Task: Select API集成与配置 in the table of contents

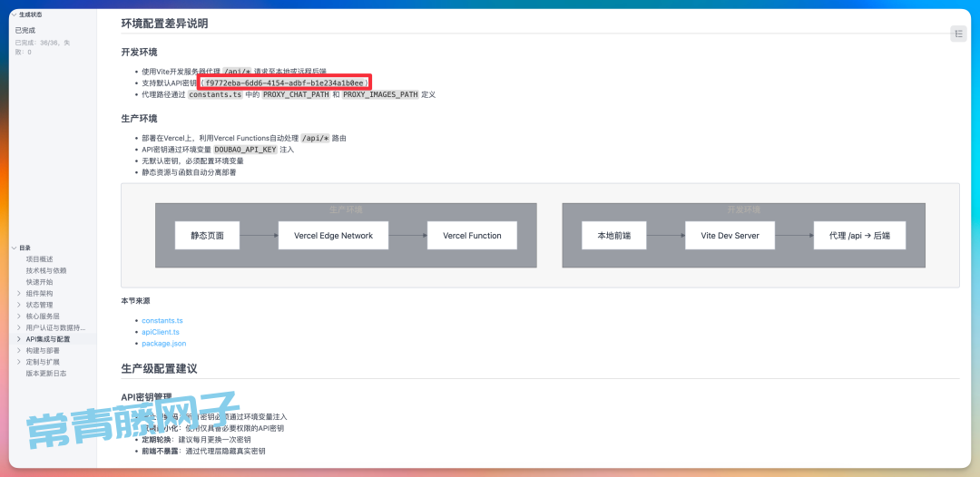Action: pyautogui.click(x=47, y=339)
